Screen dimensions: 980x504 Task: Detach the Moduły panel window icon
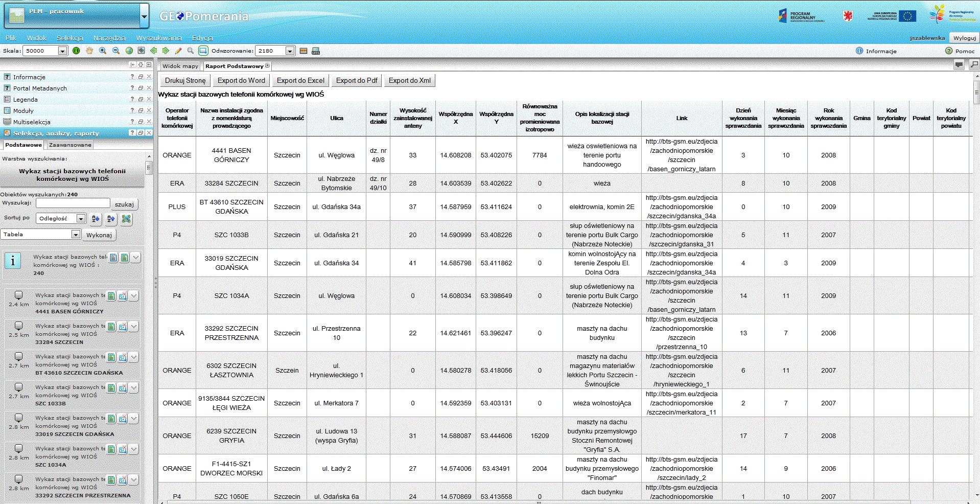141,110
